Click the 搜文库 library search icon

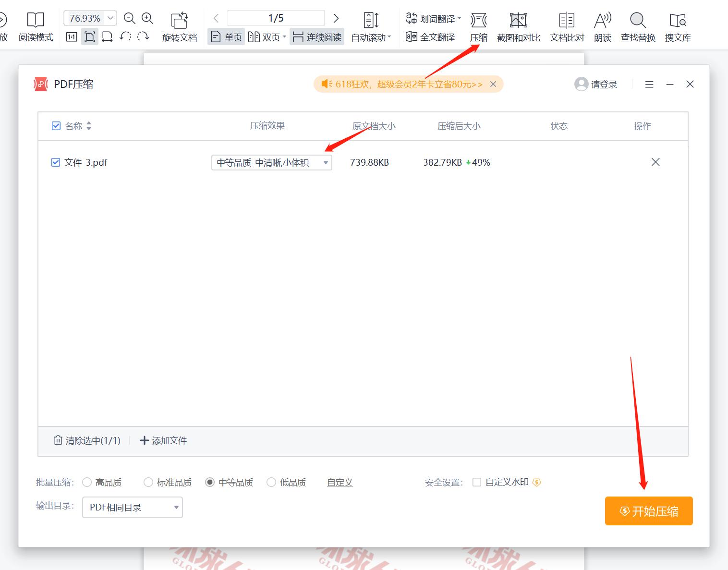point(678,26)
